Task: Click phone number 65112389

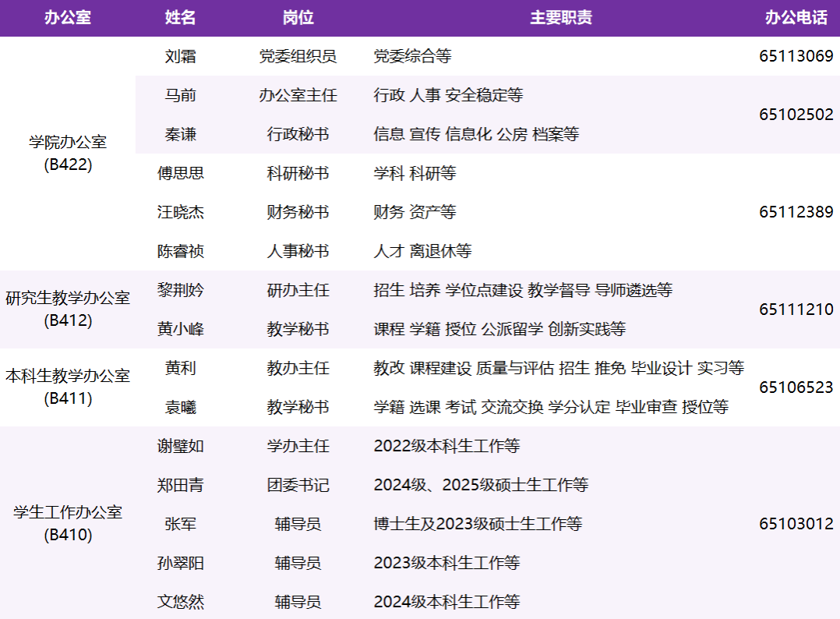Action: click(x=796, y=212)
